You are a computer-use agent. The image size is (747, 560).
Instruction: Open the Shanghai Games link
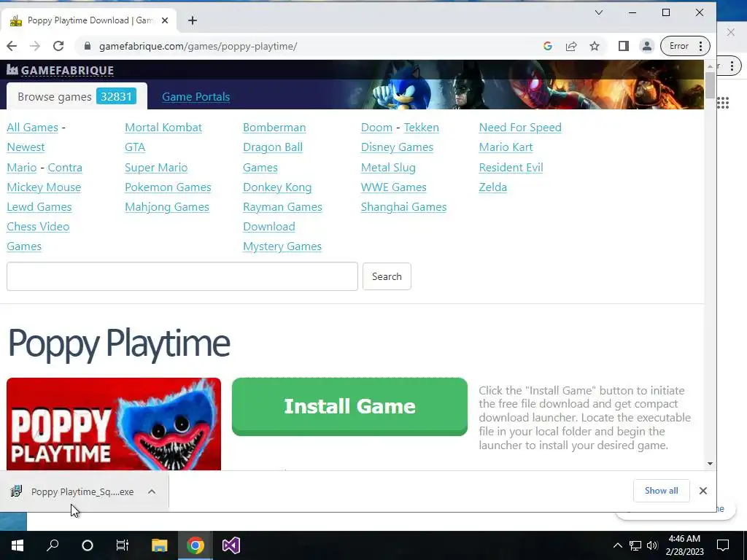[403, 207]
